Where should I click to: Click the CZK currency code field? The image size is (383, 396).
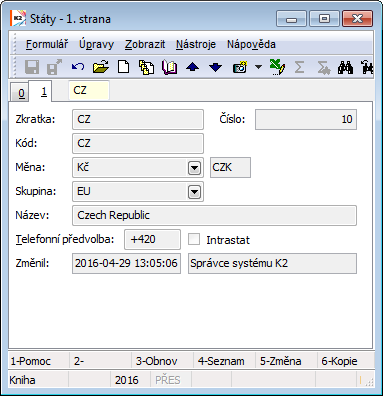(230, 167)
